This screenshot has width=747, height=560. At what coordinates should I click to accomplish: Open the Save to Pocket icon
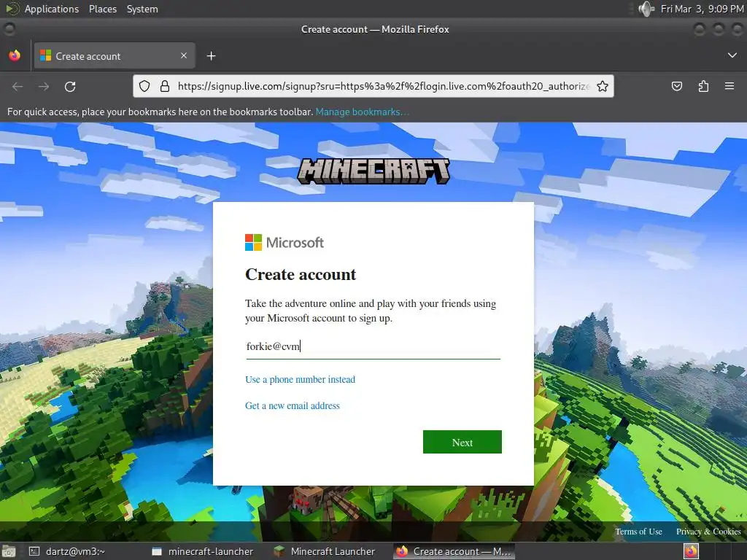pos(676,86)
